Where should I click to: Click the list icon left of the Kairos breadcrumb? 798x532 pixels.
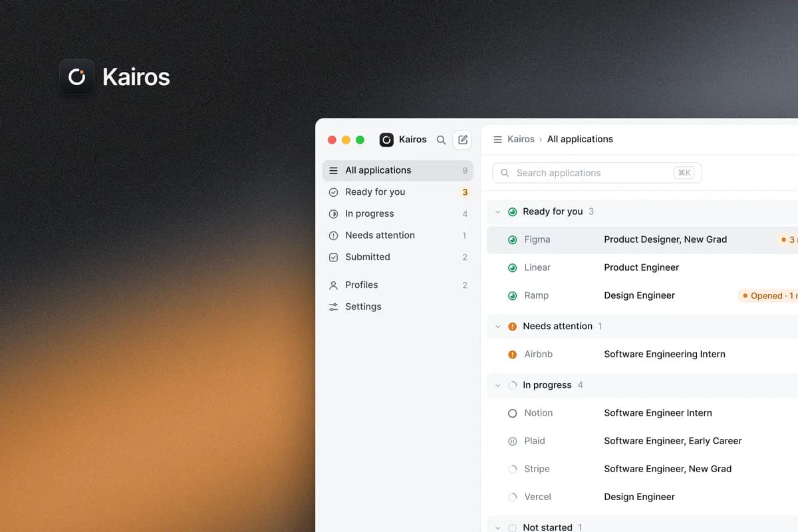click(497, 140)
